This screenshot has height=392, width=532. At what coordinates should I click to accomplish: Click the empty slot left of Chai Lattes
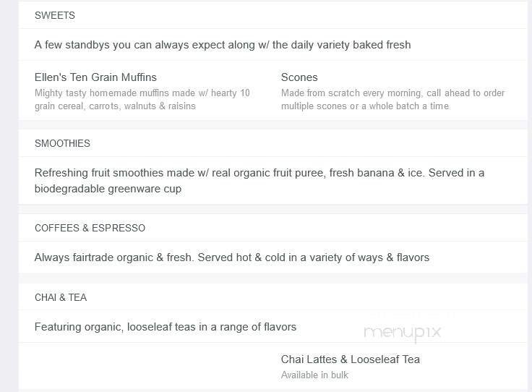tap(145, 365)
